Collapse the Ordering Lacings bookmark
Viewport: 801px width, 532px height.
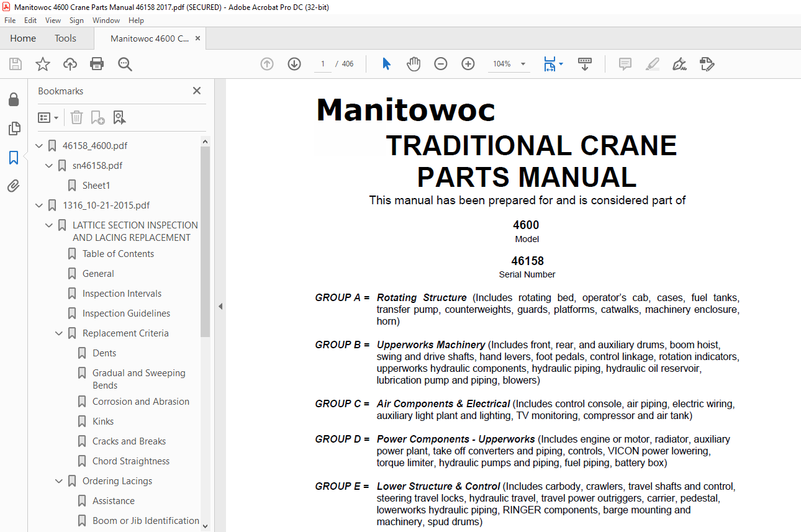click(60, 481)
